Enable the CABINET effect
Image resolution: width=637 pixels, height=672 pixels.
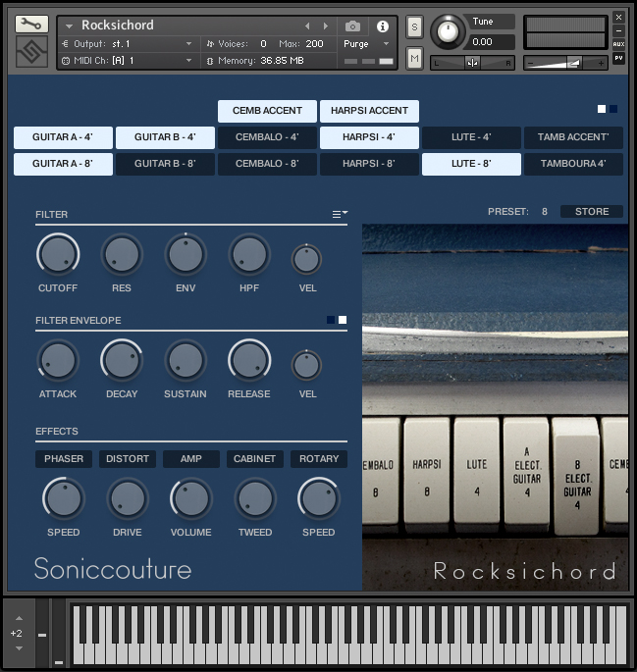click(254, 459)
